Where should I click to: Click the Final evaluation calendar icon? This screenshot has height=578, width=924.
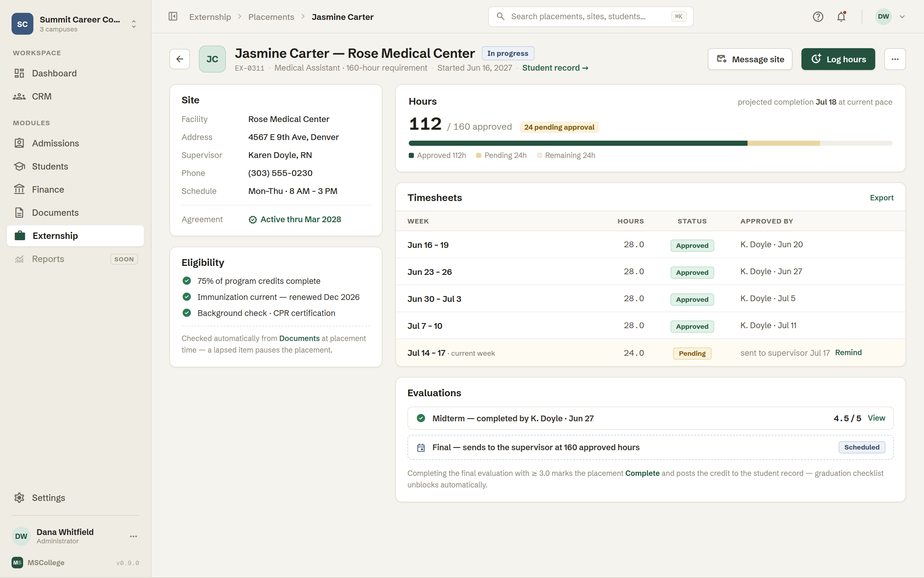pos(421,448)
